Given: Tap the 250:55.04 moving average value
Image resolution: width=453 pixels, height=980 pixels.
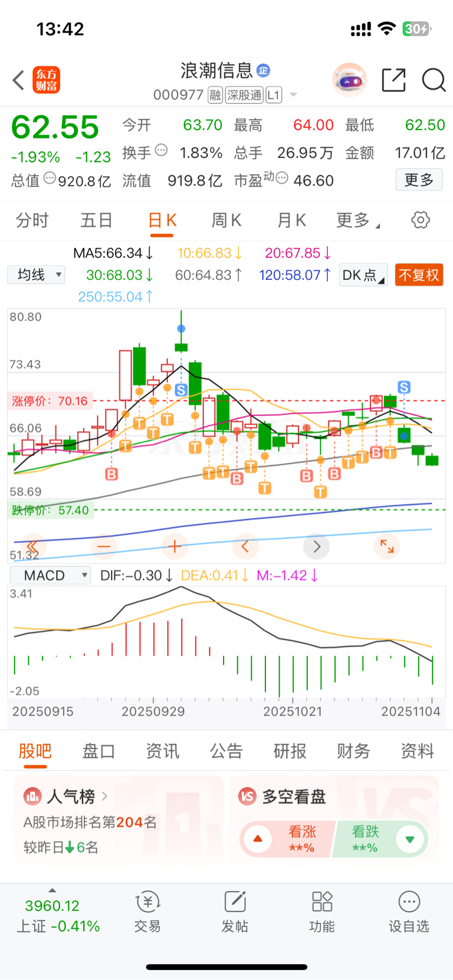Looking at the screenshot, I should click(x=115, y=297).
